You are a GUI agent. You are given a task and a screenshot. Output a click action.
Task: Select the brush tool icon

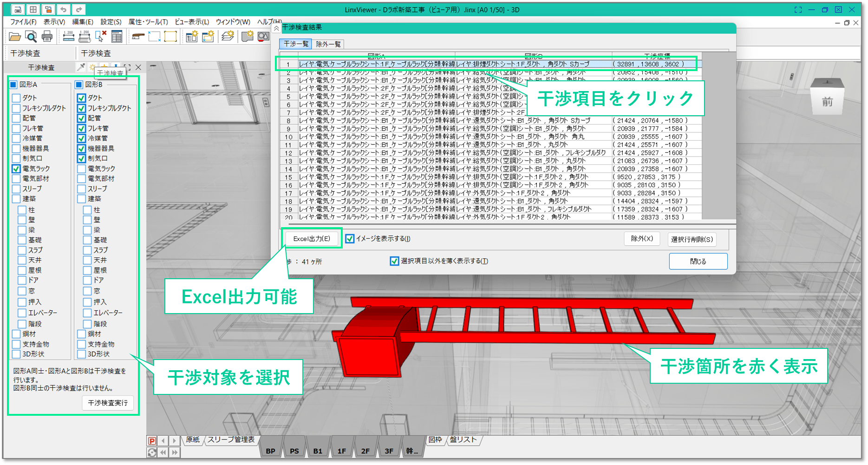[138, 37]
